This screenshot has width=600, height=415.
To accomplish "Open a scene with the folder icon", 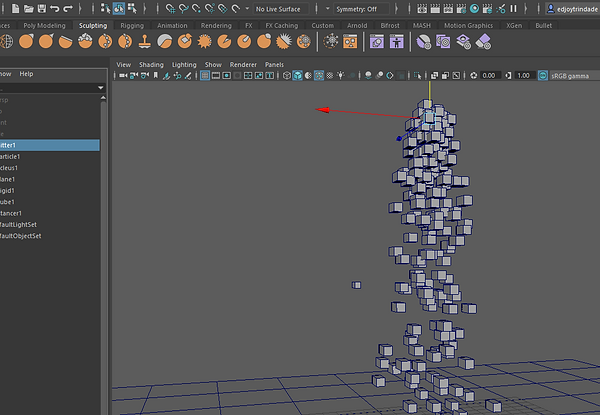I will [x=29, y=8].
